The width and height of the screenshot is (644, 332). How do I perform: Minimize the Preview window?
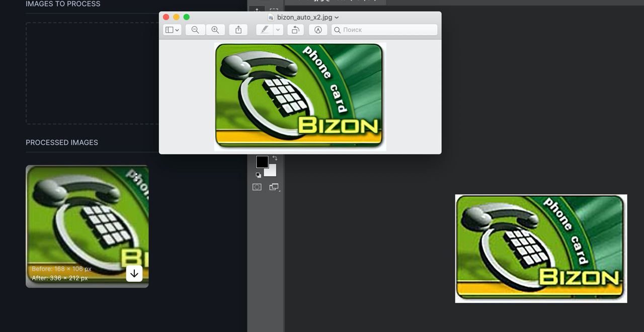tap(176, 17)
